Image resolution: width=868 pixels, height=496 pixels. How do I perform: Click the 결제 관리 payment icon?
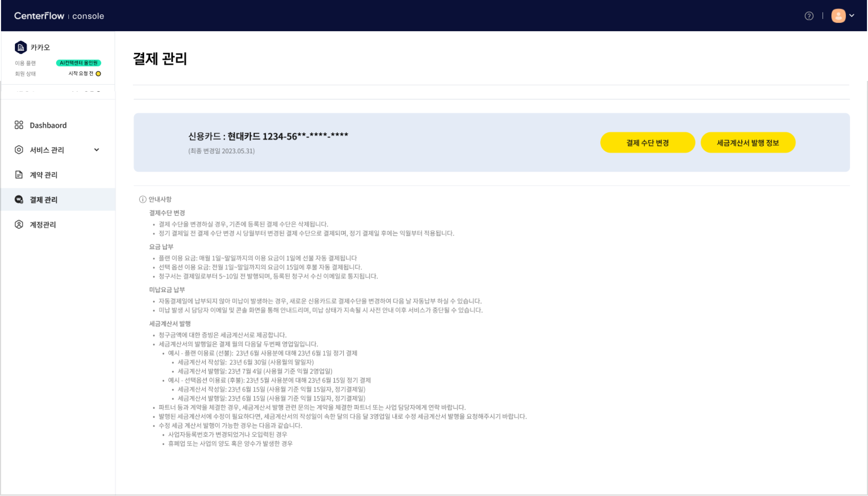(19, 200)
